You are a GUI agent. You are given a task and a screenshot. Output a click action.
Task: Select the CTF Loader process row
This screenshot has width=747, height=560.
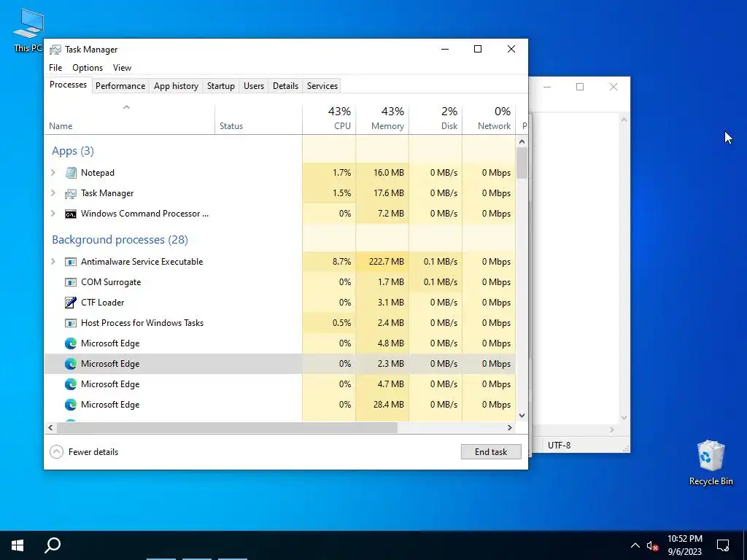[280, 303]
